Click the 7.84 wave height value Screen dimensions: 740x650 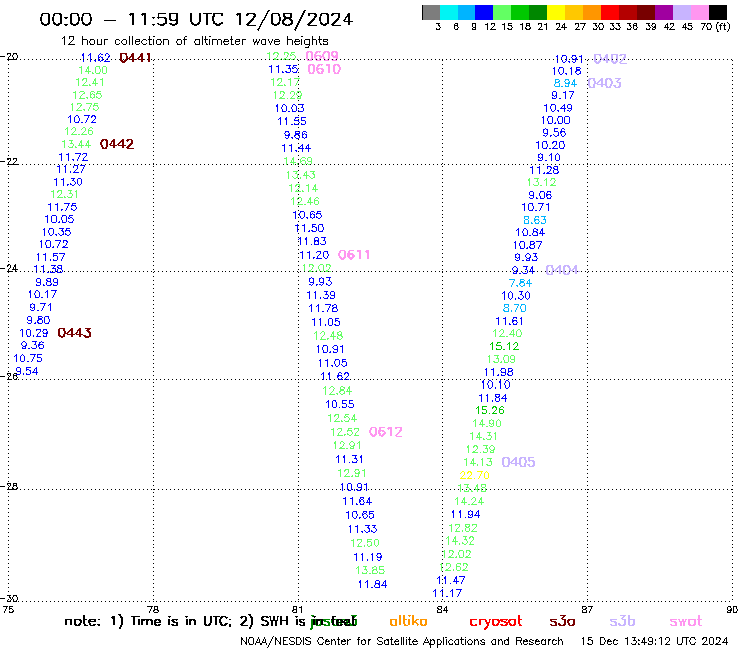pyautogui.click(x=520, y=283)
